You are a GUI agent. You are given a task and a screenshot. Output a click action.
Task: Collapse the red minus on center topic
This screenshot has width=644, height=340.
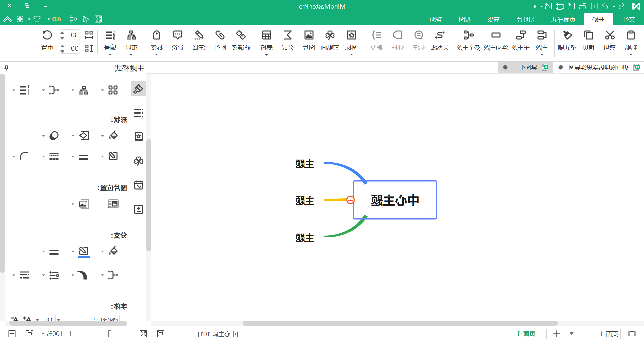351,200
